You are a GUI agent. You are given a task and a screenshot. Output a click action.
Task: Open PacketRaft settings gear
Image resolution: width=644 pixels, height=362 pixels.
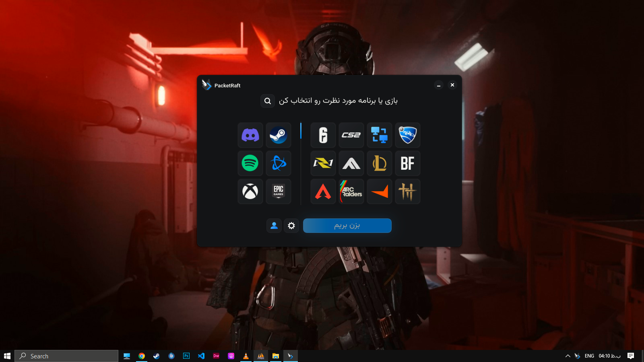(x=291, y=226)
